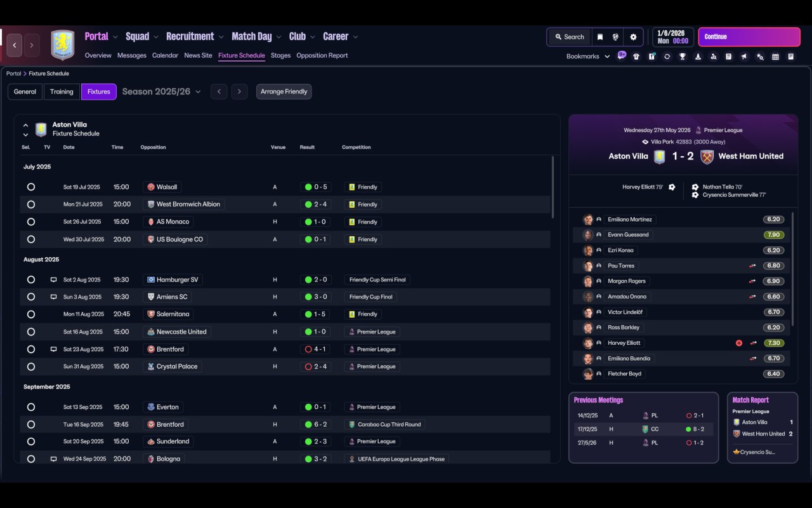Select the Training view button
812x508 pixels.
click(x=62, y=91)
